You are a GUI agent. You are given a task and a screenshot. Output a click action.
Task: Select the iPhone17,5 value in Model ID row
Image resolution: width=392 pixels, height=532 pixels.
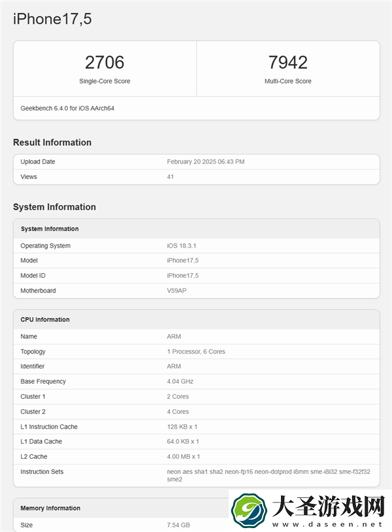[x=182, y=276]
